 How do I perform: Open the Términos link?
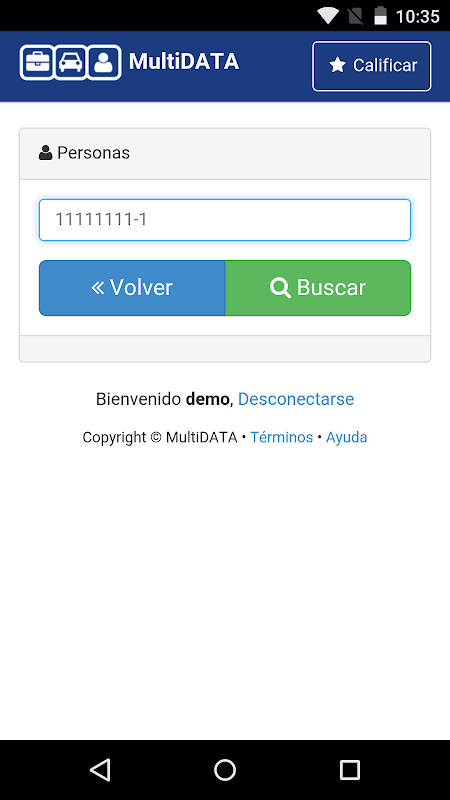click(x=282, y=437)
